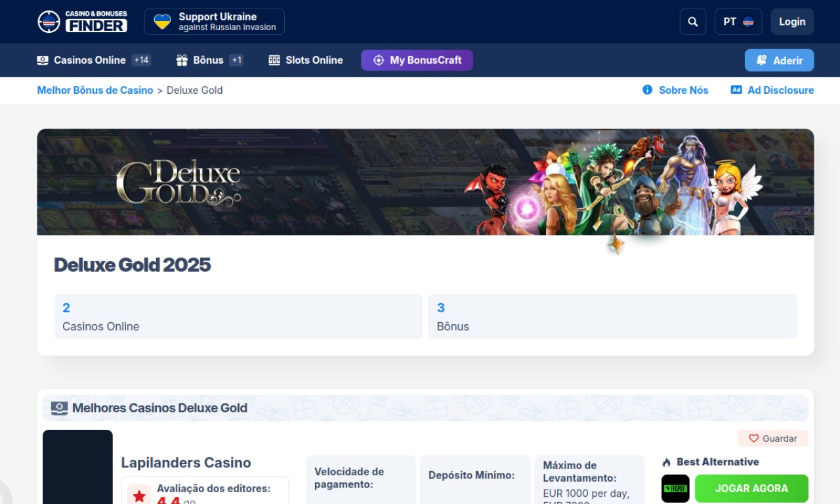Follow the Melhor Bônus de Casino breadcrumb
Viewport: 840px width, 504px height.
click(x=95, y=91)
